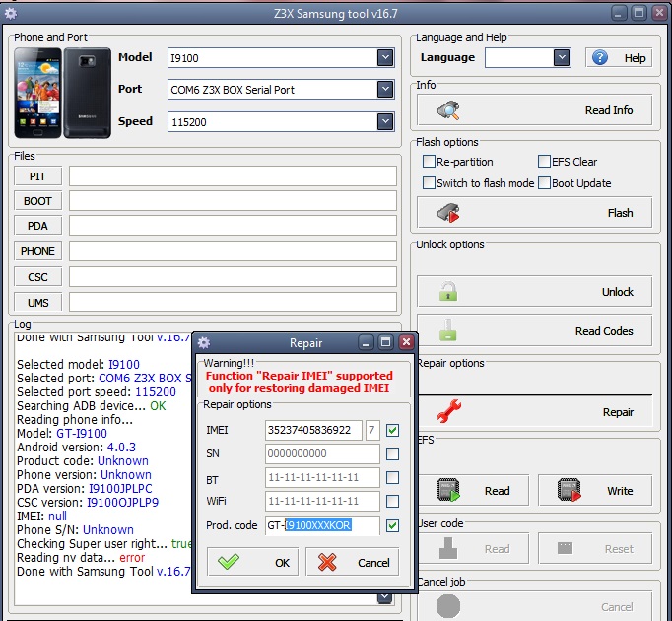Image resolution: width=672 pixels, height=621 pixels.
Task: Click the back phone image thumbnail
Action: [x=88, y=93]
